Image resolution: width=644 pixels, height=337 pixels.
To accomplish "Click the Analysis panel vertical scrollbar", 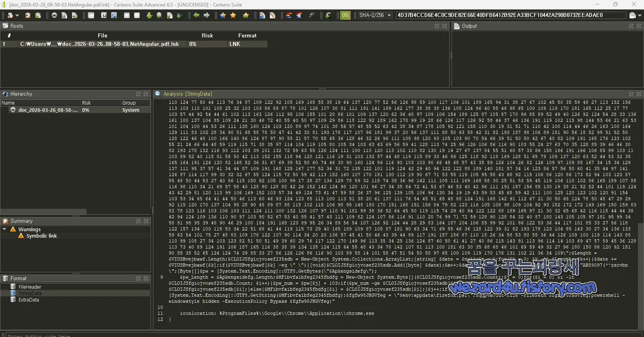I will click(x=640, y=277).
